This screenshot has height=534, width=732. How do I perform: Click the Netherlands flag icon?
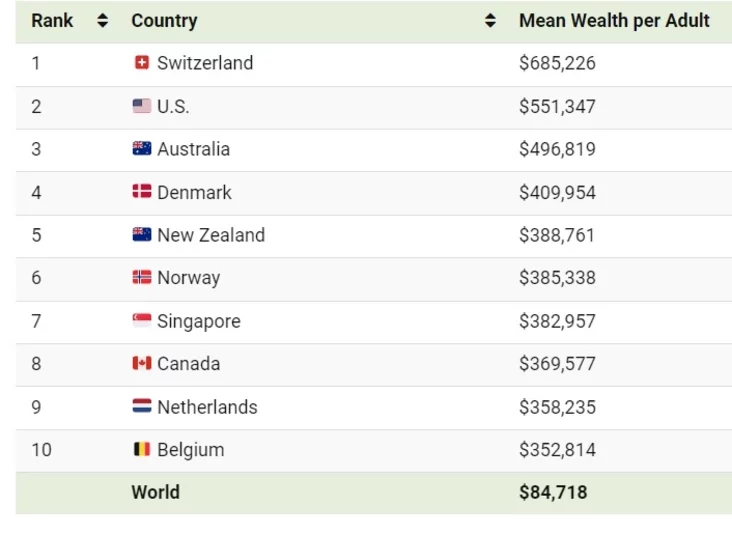click(x=141, y=407)
